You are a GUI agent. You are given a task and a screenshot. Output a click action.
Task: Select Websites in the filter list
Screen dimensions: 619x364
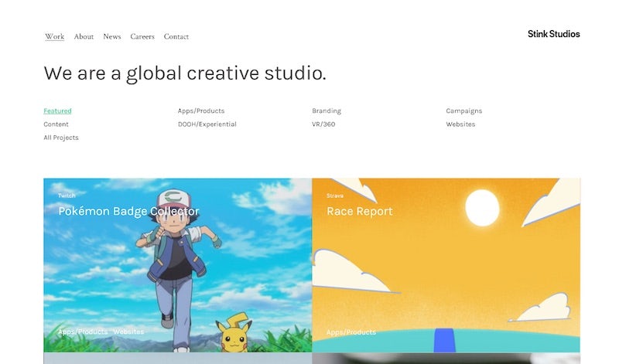click(460, 124)
